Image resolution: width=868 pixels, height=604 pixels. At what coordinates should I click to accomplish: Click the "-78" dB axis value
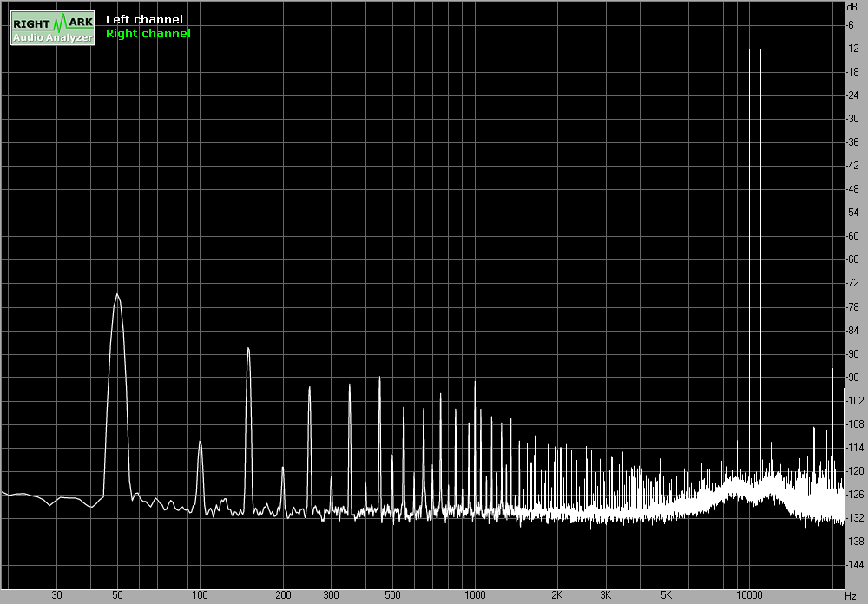pyautogui.click(x=852, y=306)
